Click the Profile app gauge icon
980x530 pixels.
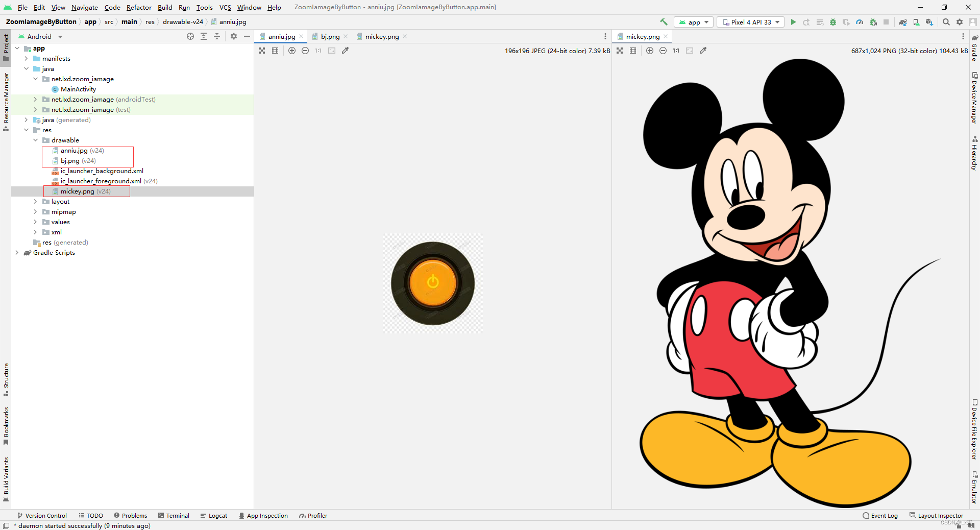point(860,22)
